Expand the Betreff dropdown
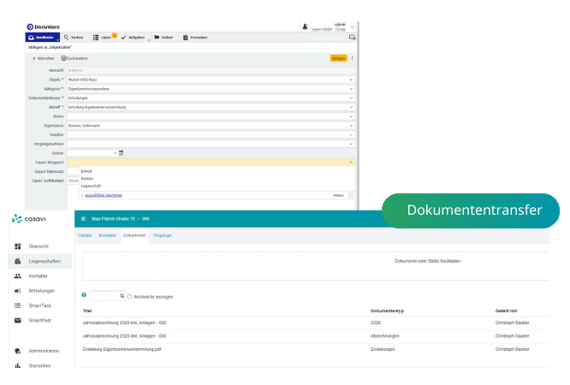This screenshot has width=570, height=385. (351, 107)
